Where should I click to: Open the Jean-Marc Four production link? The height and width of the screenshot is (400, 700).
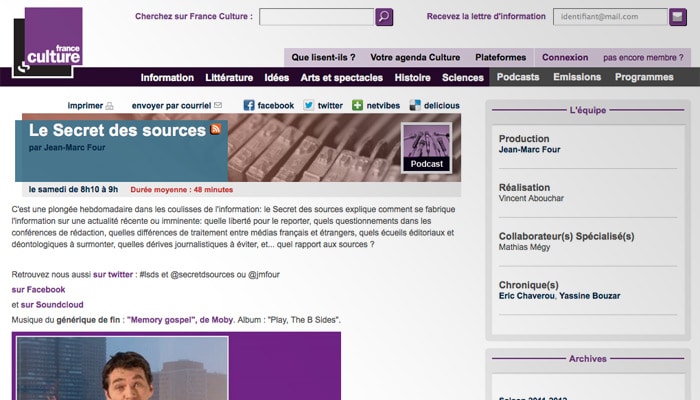click(x=529, y=150)
